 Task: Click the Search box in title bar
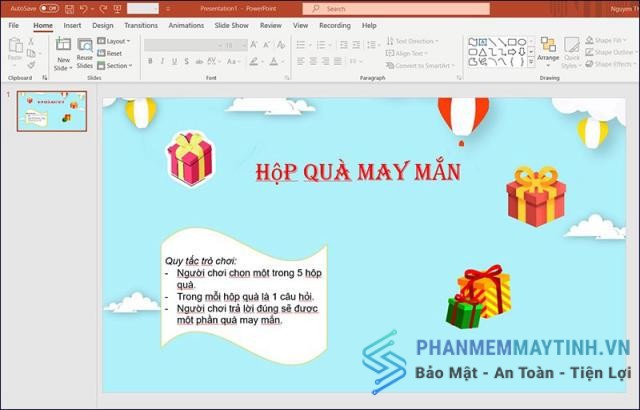[x=396, y=9]
